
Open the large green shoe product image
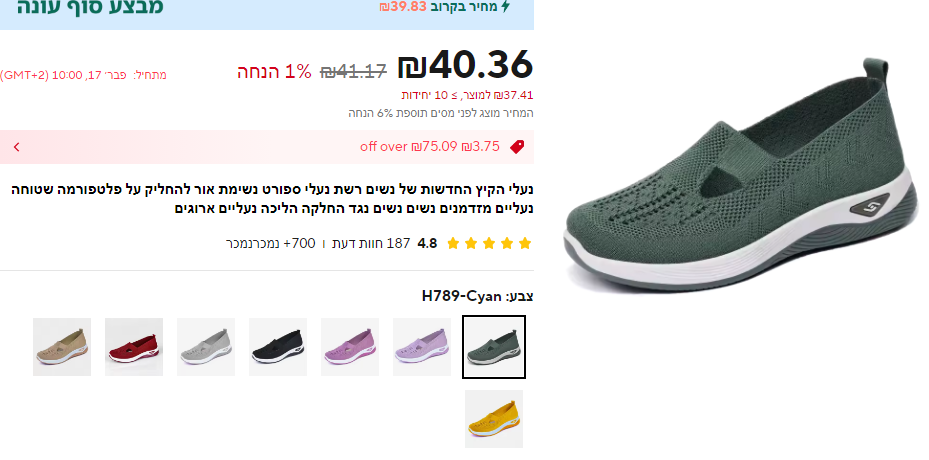[740, 175]
